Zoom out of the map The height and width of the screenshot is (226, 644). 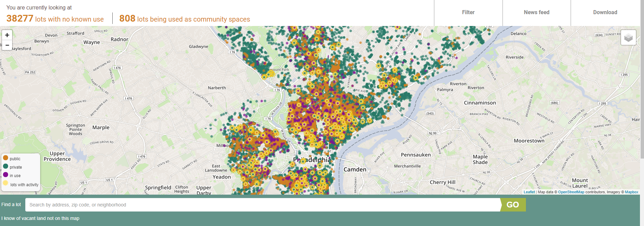click(7, 45)
